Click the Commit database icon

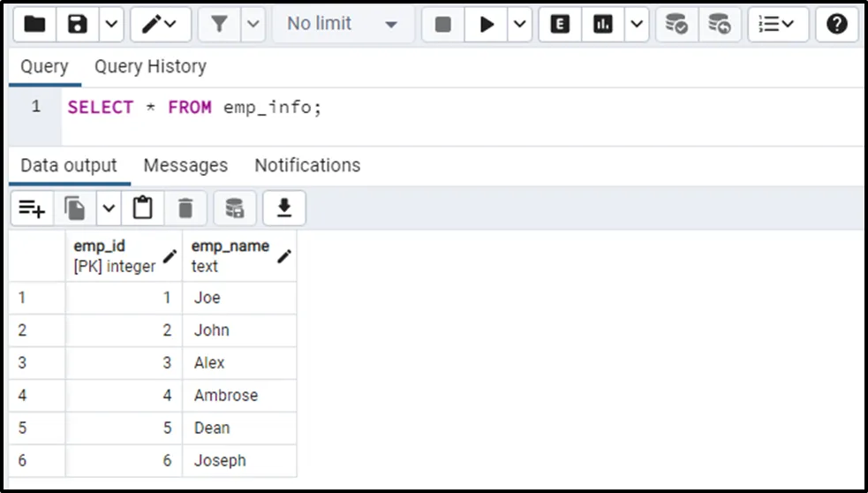pos(676,24)
